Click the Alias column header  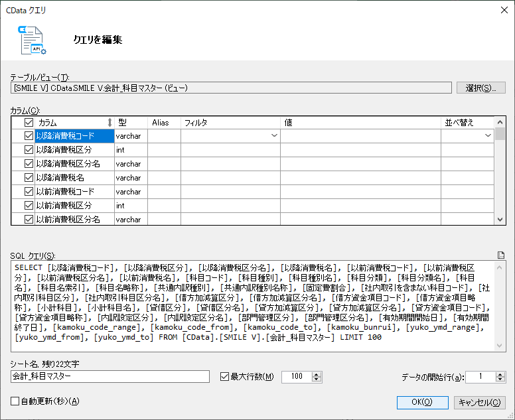(x=164, y=123)
